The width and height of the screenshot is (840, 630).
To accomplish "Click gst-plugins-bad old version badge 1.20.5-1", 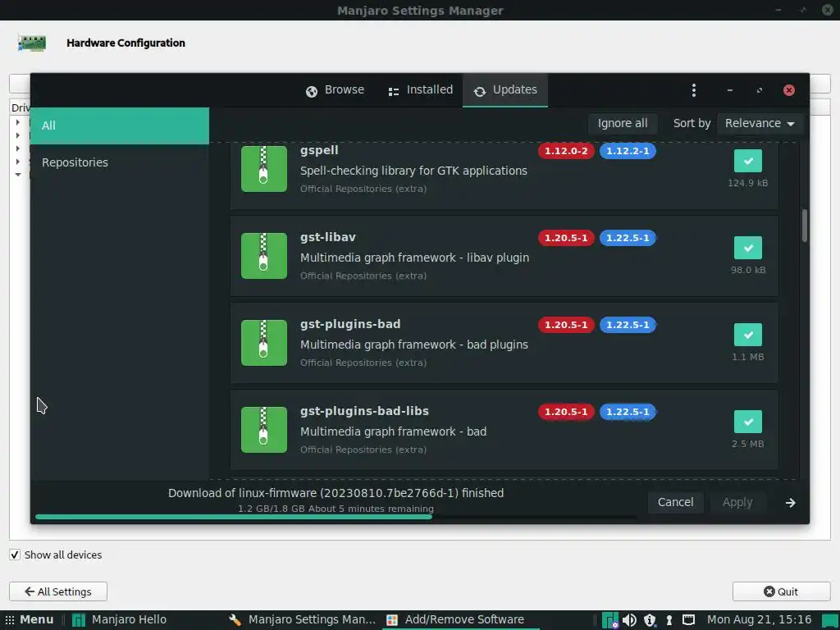I will pyautogui.click(x=566, y=325).
